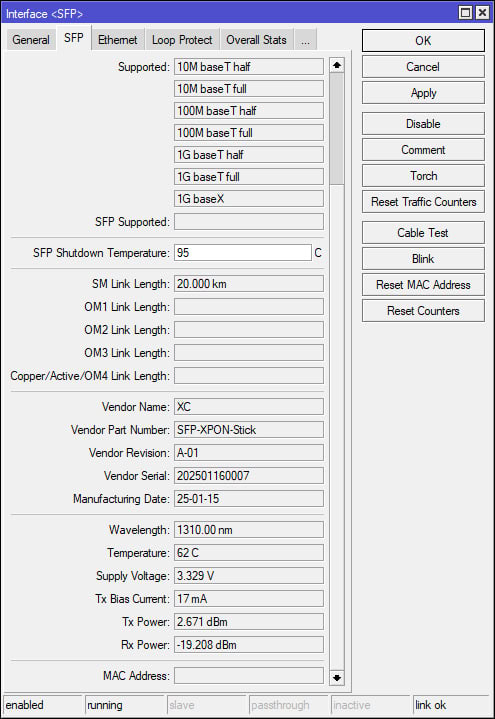Image resolution: width=495 pixels, height=719 pixels.
Task: Click the empty SFP Supported field
Action: (249, 222)
